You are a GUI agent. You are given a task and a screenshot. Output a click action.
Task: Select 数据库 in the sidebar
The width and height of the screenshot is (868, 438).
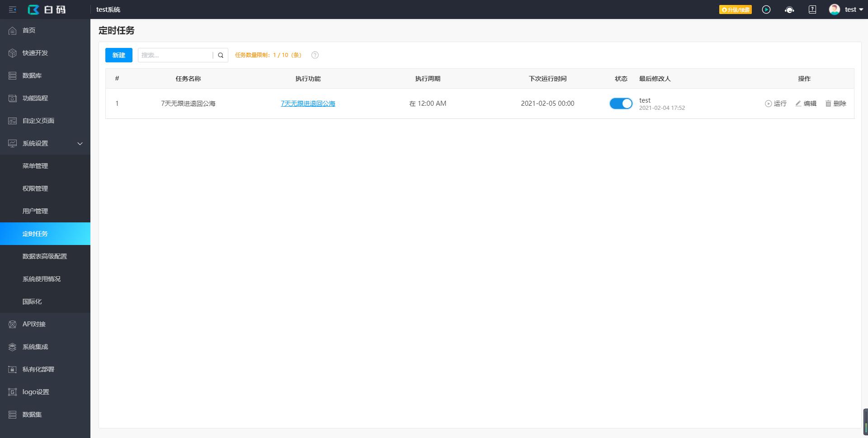[x=32, y=75]
